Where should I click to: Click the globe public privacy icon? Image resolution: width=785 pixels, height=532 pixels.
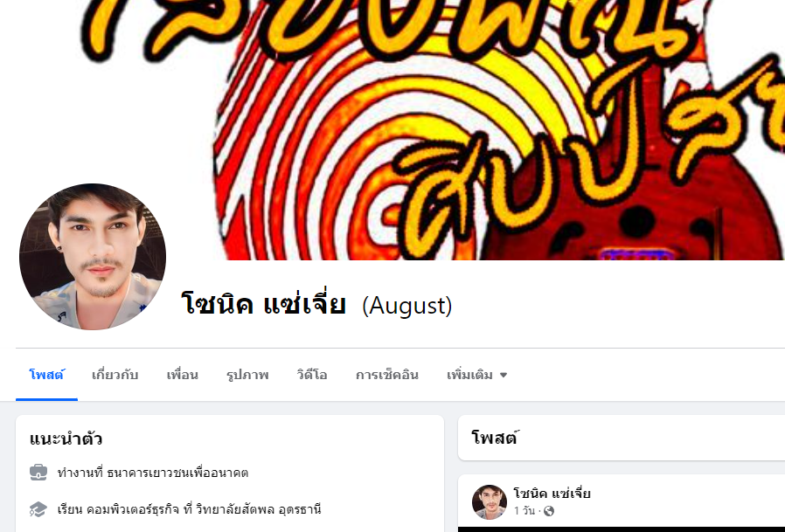(549, 511)
